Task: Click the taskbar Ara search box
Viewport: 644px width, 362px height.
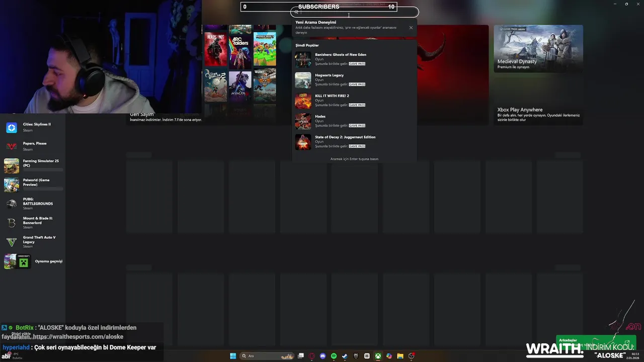Action: click(267, 356)
